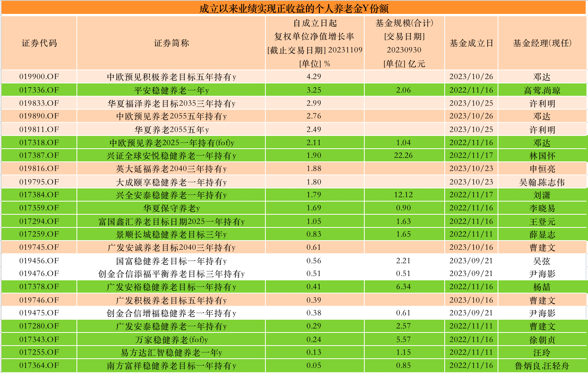
Task: Select fund name 华夏福泽养老目标2035三年持有y
Action: click(172, 103)
